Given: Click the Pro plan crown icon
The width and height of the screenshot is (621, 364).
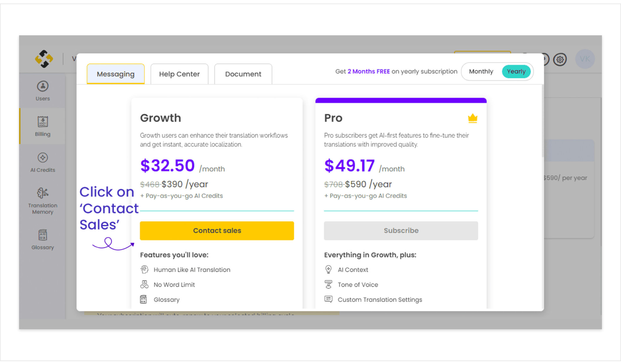Looking at the screenshot, I should [x=472, y=118].
